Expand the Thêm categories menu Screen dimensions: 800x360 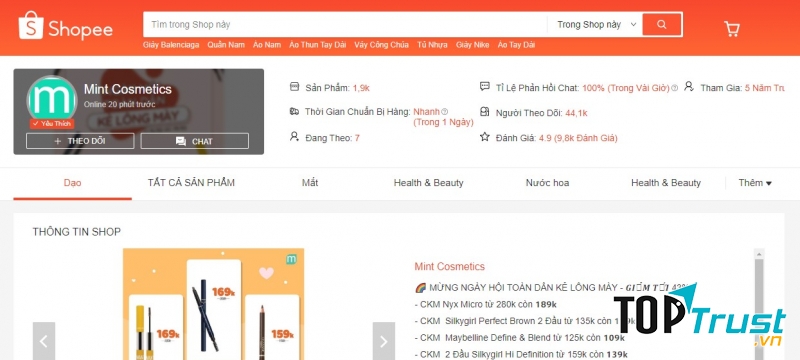(755, 183)
